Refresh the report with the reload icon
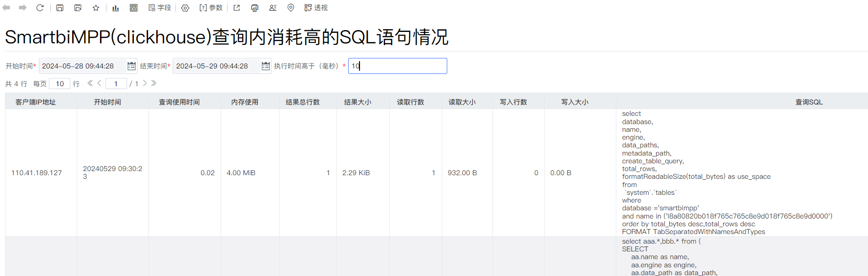Screen dimensions: 868x276 coord(40,8)
